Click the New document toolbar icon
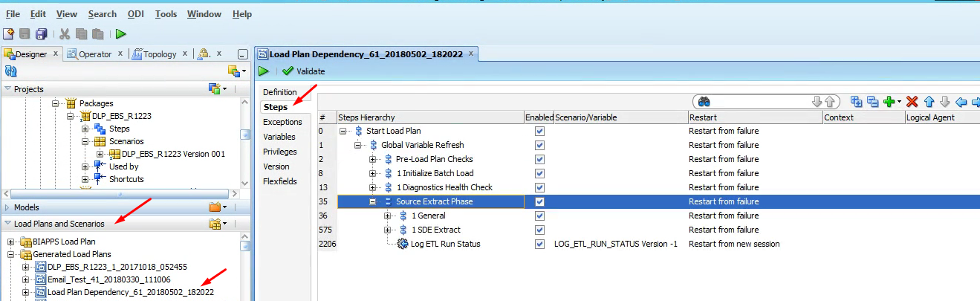 coord(9,33)
